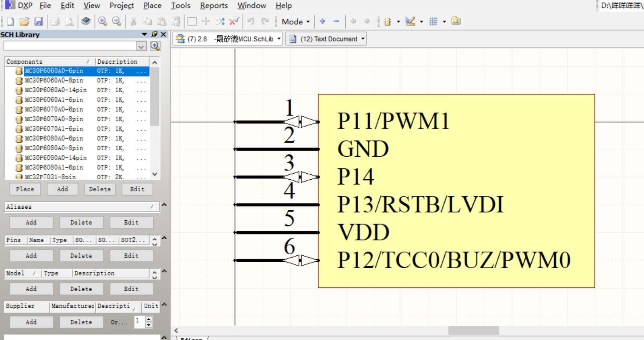This screenshot has width=644, height=340.
Task: Click the IEEE symbols component icon
Action: coord(388,21)
